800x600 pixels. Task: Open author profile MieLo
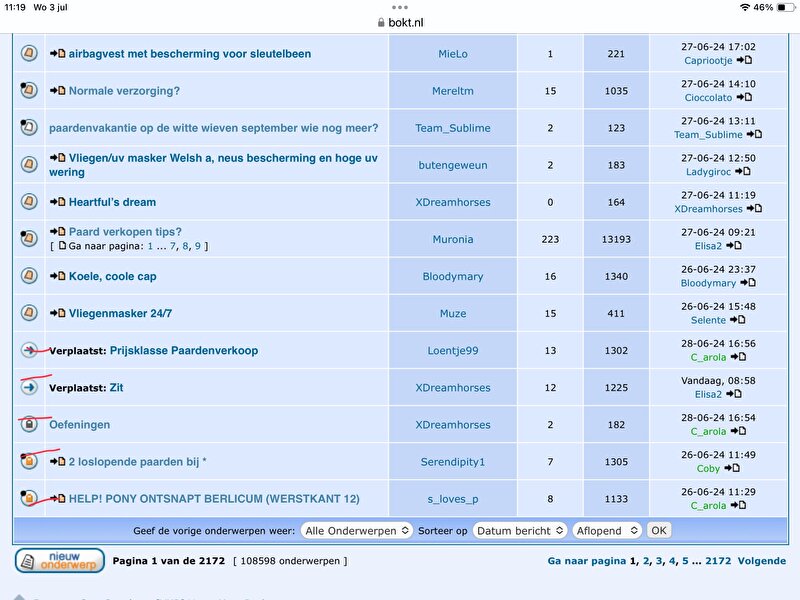[x=453, y=54]
